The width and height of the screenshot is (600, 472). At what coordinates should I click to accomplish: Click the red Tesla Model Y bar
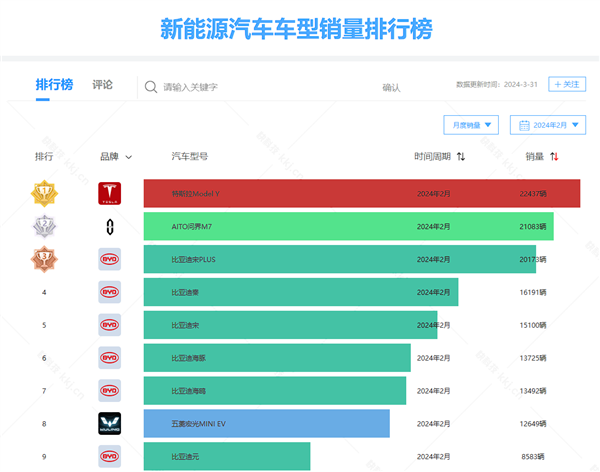click(361, 193)
